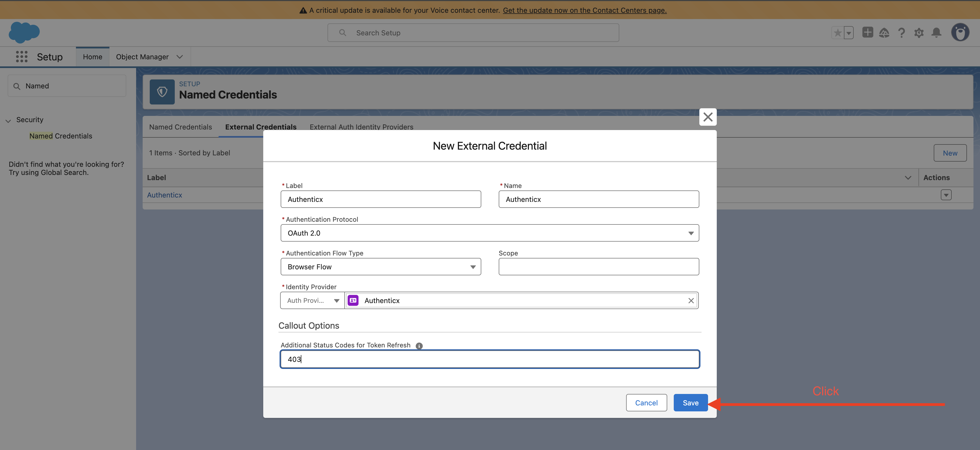Click the Named Credentials shield icon
Image resolution: width=980 pixels, height=450 pixels.
[162, 92]
